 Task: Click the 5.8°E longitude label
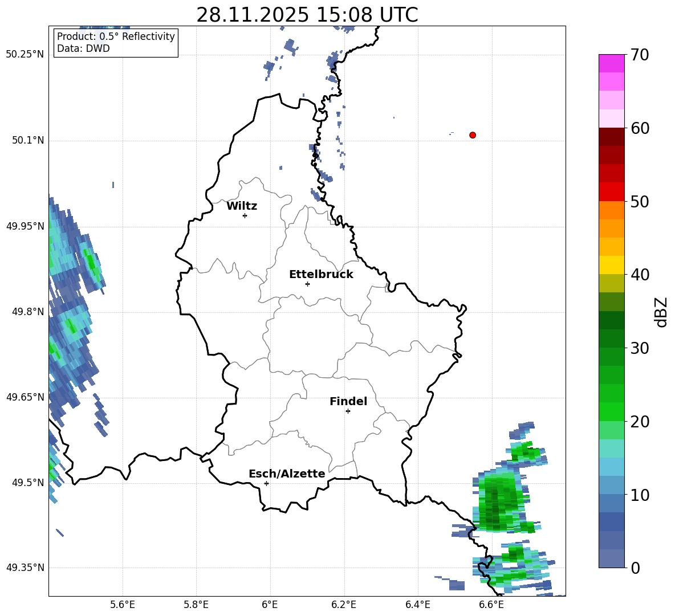point(196,605)
